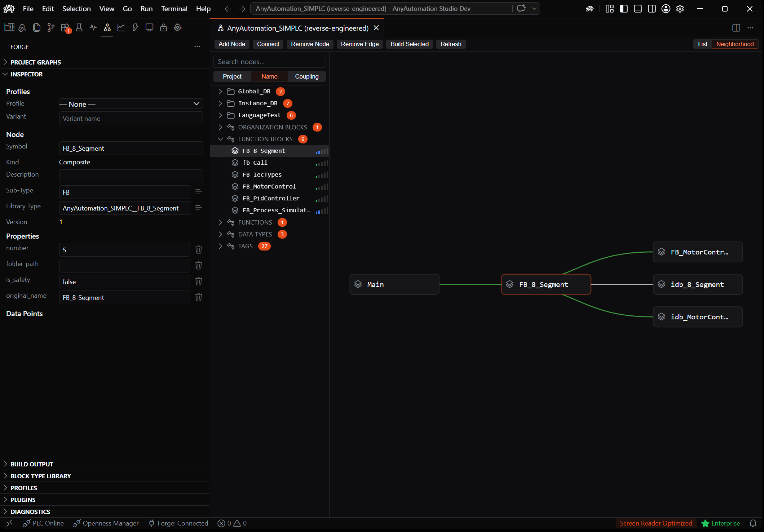The height and width of the screenshot is (532, 764).
Task: Open the Selection menu
Action: (x=76, y=9)
